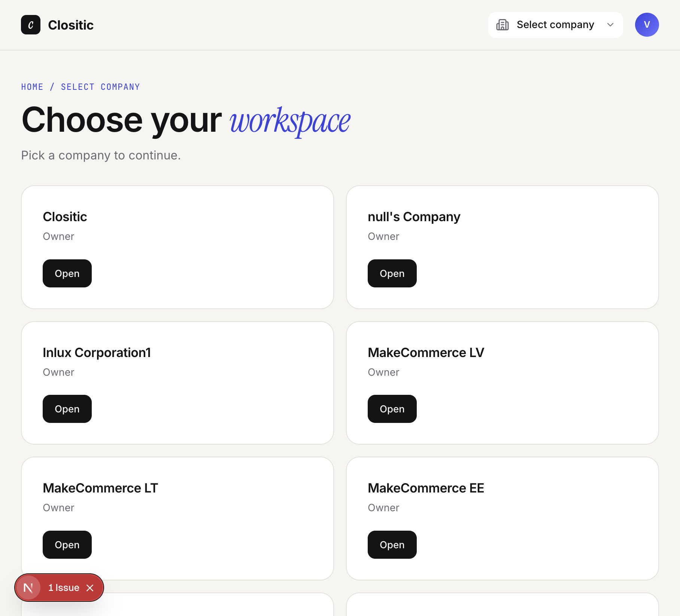Screen dimensions: 680x616
Task: Click the Clositic brand name in header
Action: coord(71,25)
